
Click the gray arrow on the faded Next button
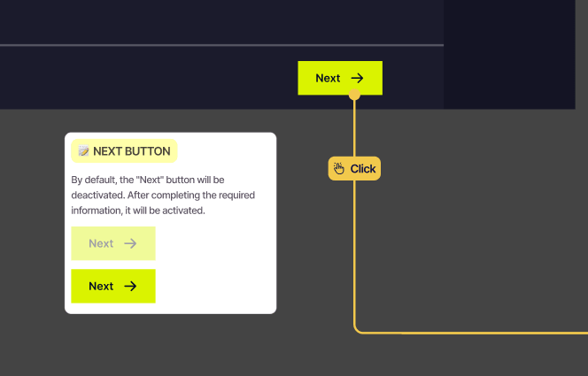pyautogui.click(x=130, y=243)
